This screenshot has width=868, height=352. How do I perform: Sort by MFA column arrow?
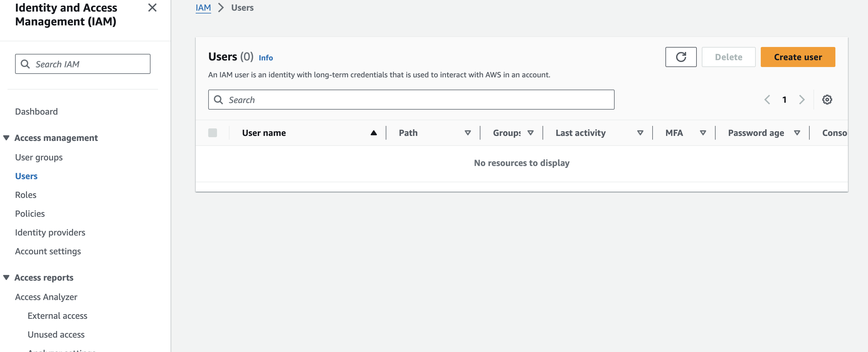point(703,133)
